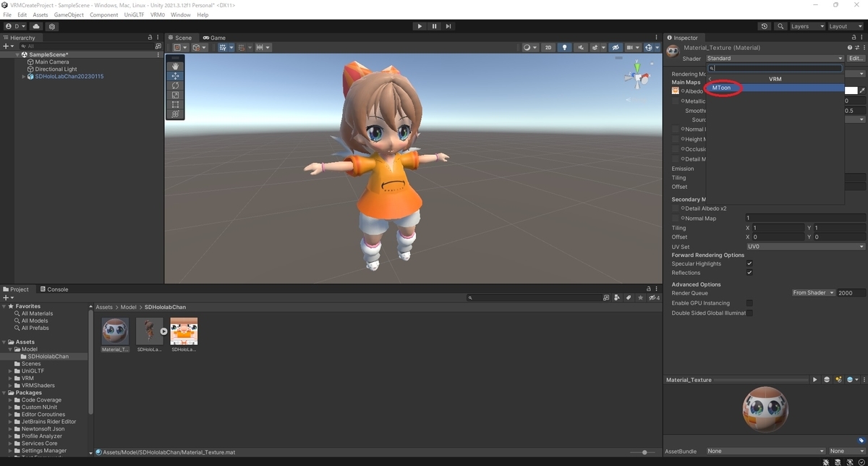868x466 pixels.
Task: Open the UV Set dropdown UV0
Action: pyautogui.click(x=805, y=247)
